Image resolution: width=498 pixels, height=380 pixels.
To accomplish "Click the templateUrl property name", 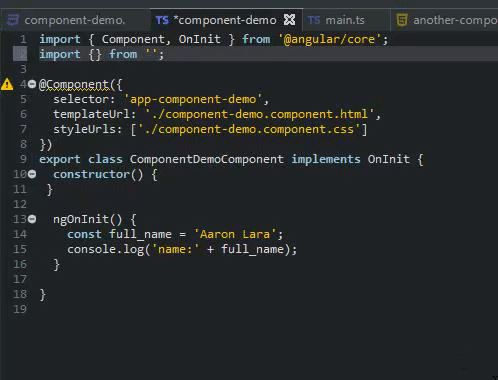I will click(91, 114).
